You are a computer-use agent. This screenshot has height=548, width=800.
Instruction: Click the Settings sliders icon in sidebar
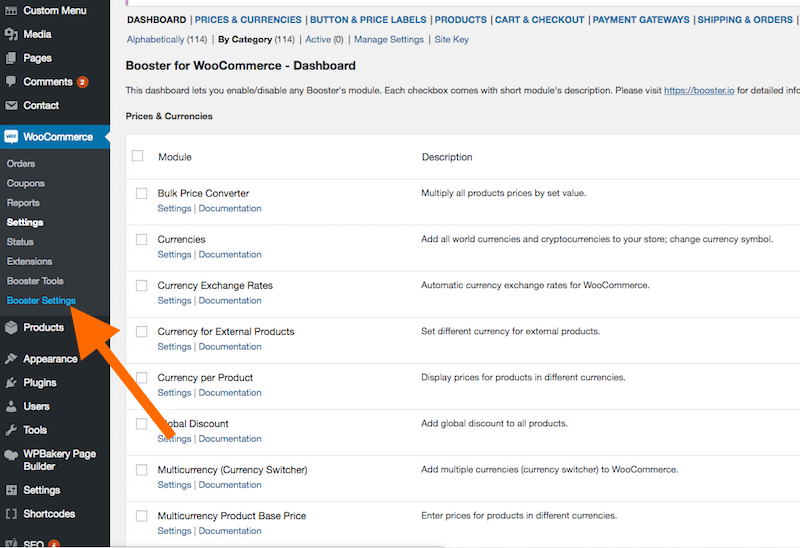[x=11, y=490]
